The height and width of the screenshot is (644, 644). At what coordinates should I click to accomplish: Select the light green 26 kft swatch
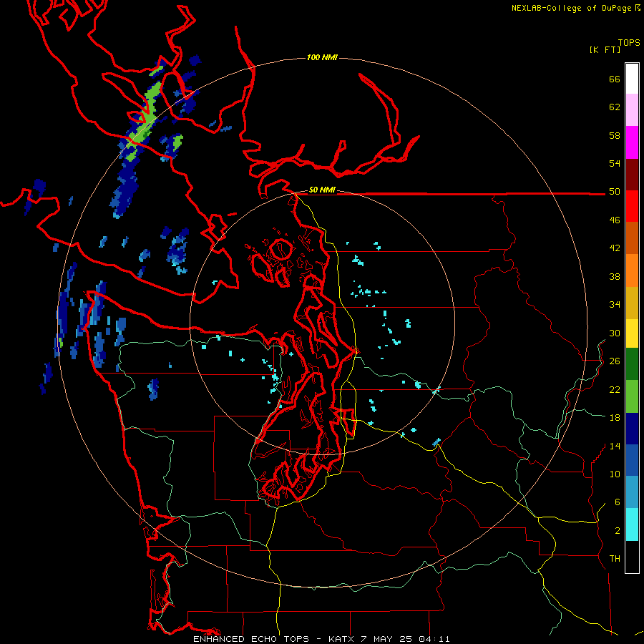[x=632, y=396]
